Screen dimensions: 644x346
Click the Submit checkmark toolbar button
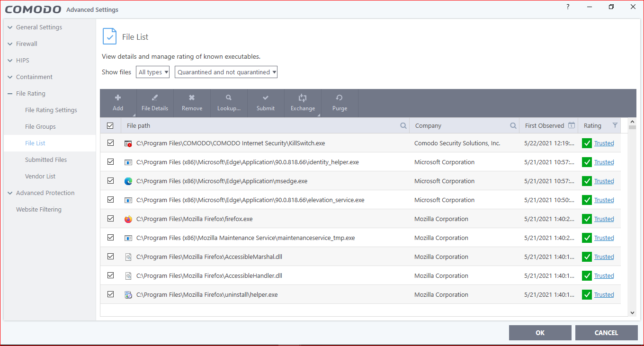266,103
